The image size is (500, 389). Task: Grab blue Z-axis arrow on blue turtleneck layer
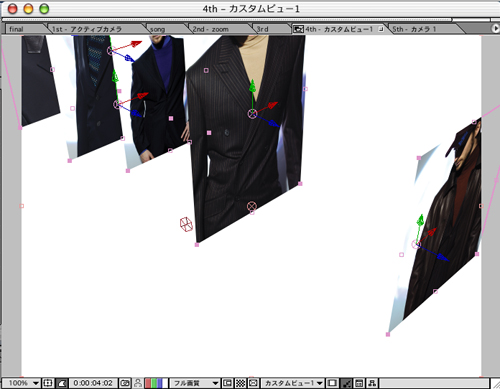(136, 114)
